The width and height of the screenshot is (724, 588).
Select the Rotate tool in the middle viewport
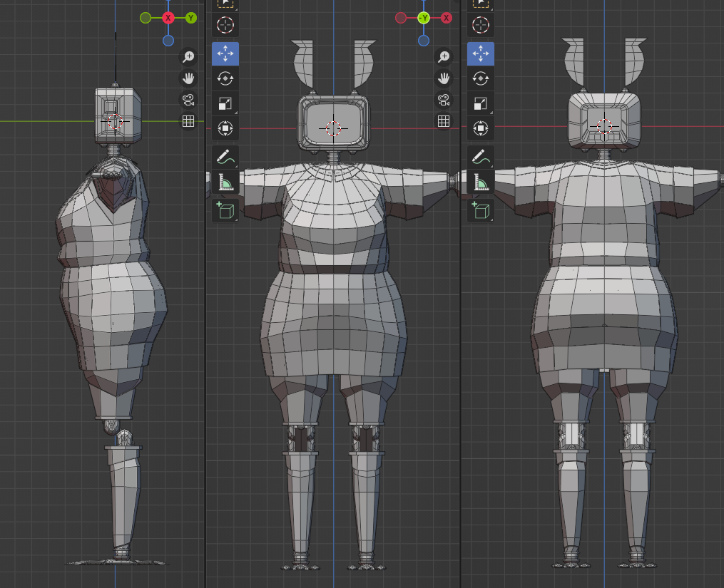225,78
